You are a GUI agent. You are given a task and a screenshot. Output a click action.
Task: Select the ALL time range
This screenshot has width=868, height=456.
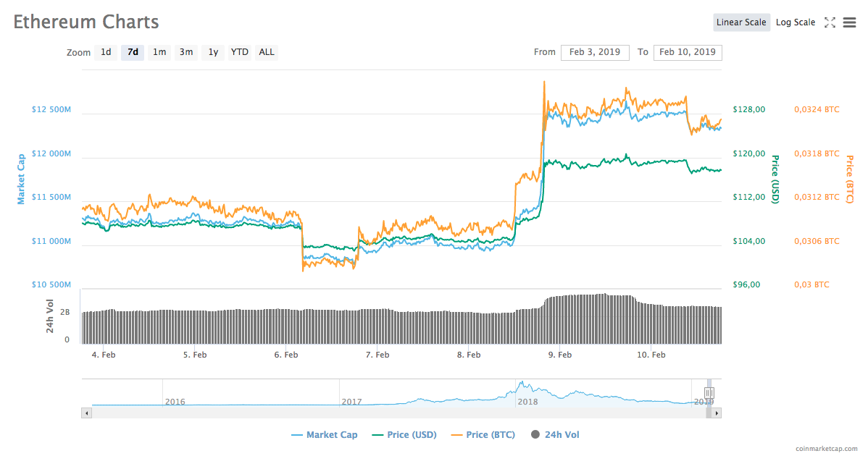tap(266, 52)
